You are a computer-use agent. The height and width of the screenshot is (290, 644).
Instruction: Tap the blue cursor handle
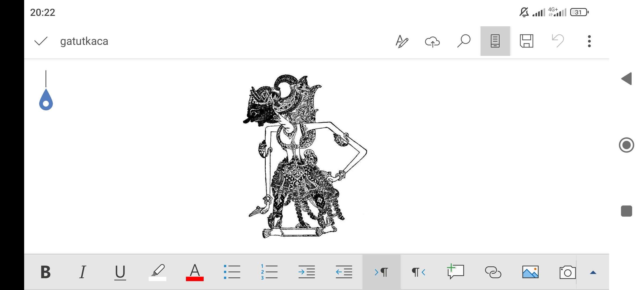click(x=46, y=99)
